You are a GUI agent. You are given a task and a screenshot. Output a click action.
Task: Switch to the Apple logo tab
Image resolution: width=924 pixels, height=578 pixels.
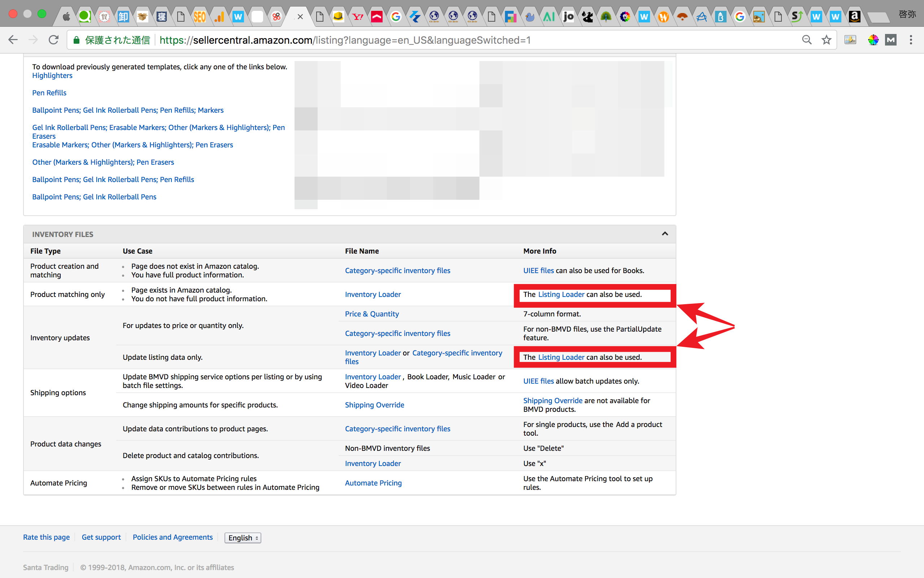66,17
